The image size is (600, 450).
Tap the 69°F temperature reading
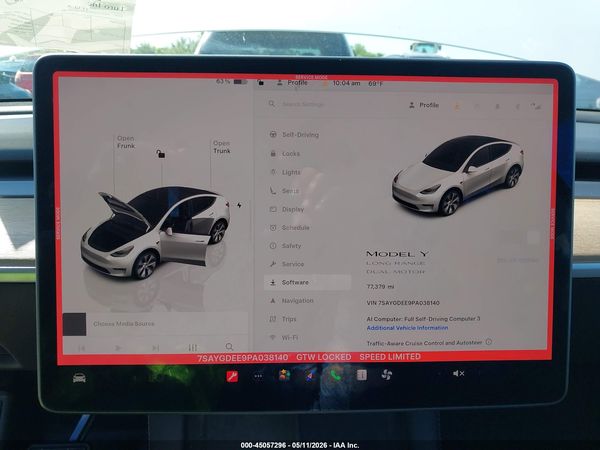tap(375, 83)
